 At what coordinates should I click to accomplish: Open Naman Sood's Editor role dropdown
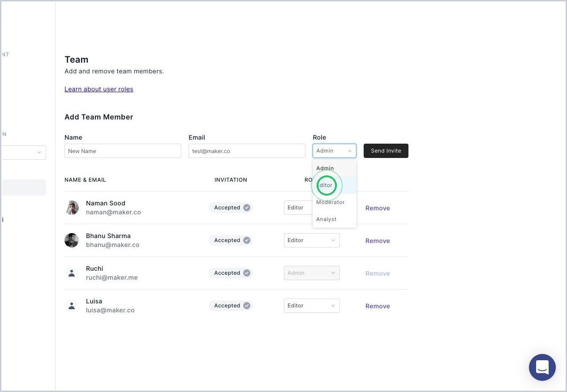pos(298,208)
